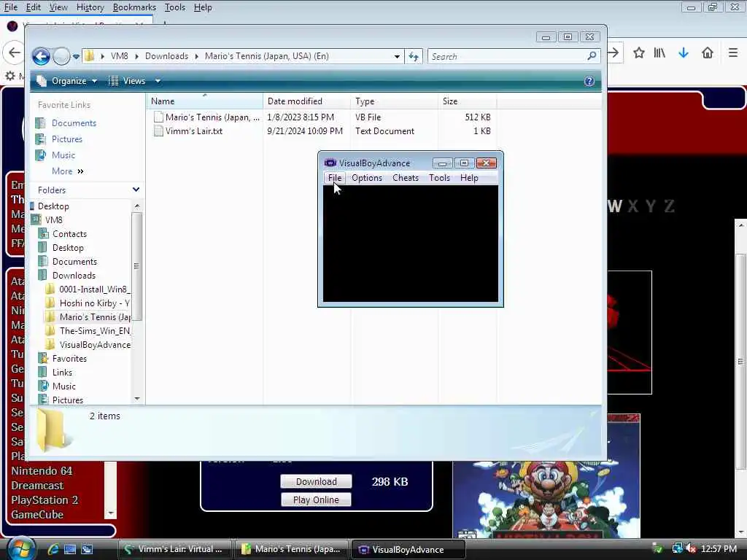The image size is (747, 560).
Task: Open recent pages dropdown arrow in Explorer
Action: tap(76, 57)
